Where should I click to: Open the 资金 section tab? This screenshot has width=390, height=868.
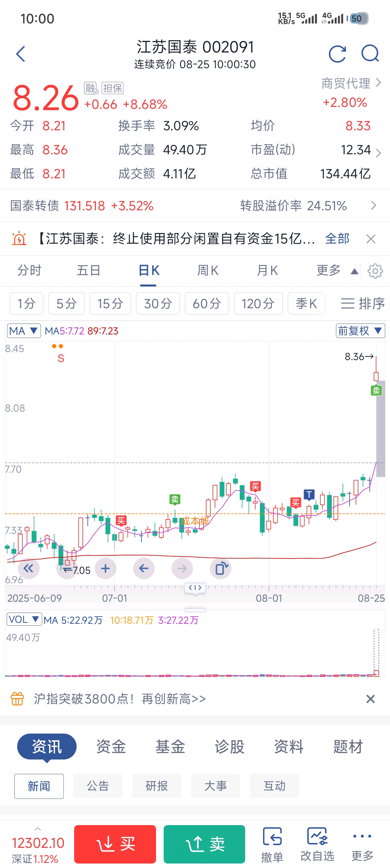pos(111,747)
